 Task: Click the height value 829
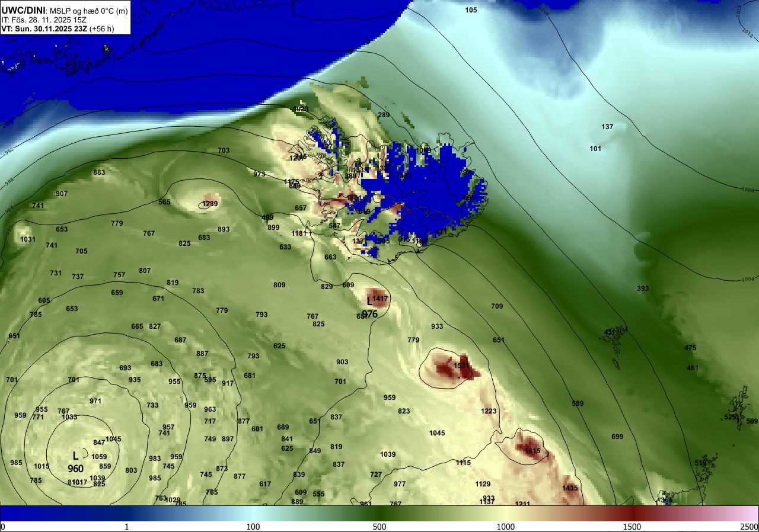point(327,287)
